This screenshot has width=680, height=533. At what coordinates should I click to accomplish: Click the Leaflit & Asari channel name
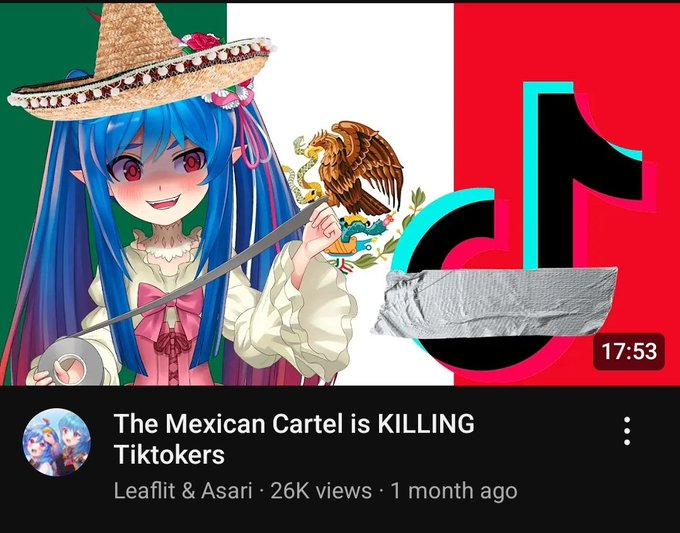(x=183, y=491)
